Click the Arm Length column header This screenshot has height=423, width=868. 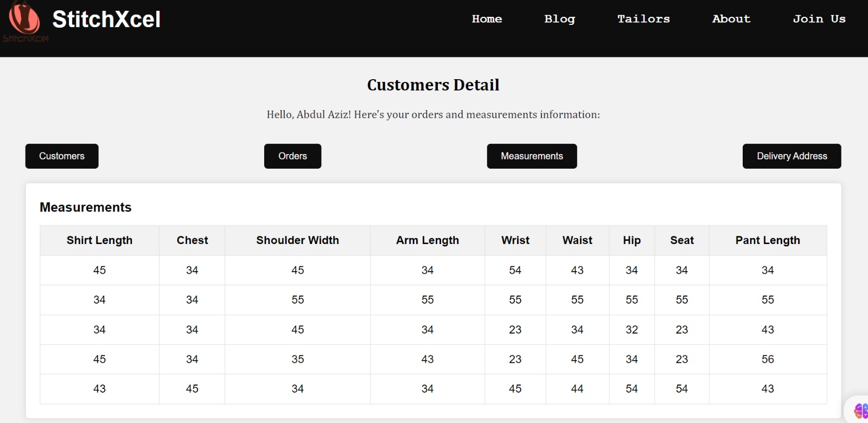pyautogui.click(x=427, y=240)
